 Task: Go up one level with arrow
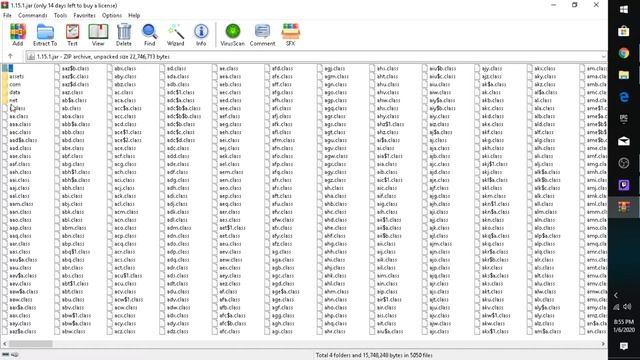[10, 56]
